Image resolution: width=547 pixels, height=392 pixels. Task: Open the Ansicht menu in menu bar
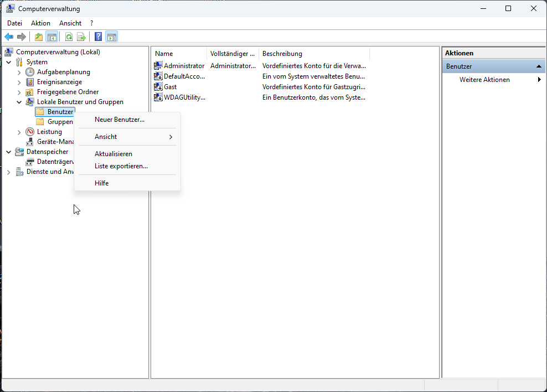point(70,23)
